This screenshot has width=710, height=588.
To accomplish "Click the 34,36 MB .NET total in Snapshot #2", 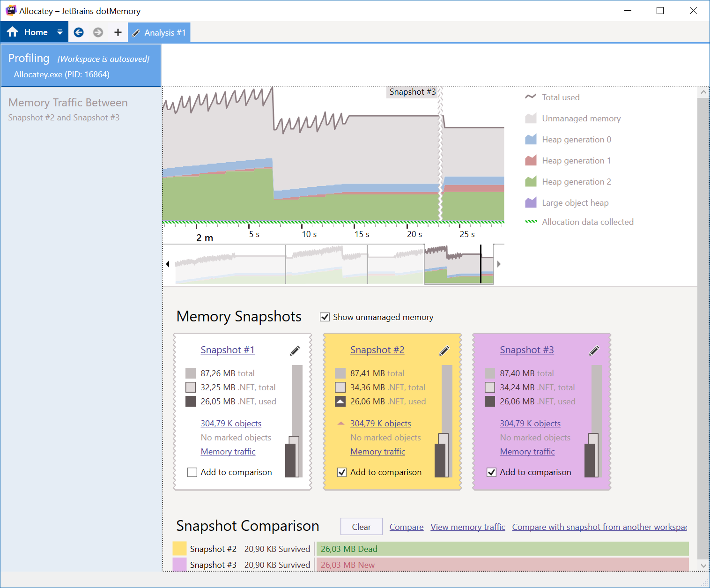I will tap(388, 387).
